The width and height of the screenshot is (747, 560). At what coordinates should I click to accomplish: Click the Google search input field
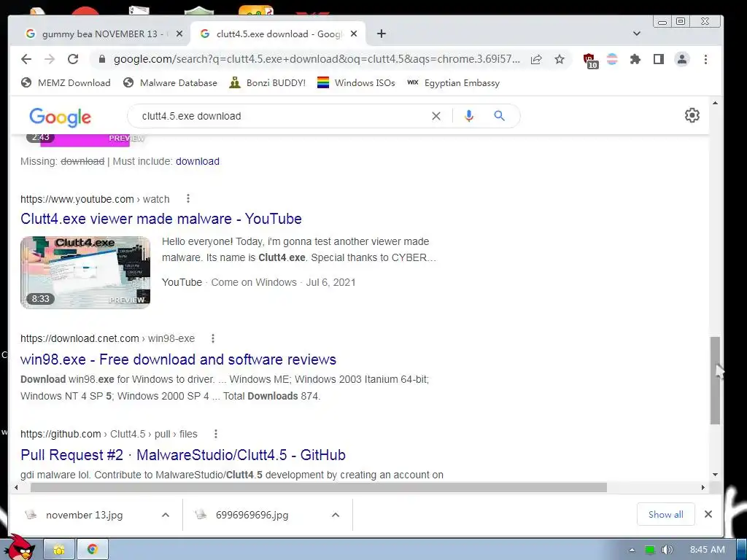[x=281, y=116]
